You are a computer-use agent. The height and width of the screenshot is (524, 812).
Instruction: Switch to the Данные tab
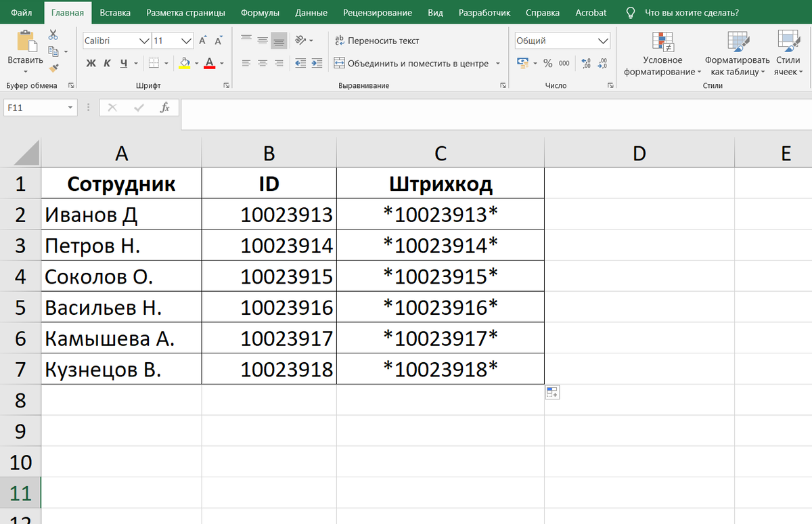click(311, 13)
